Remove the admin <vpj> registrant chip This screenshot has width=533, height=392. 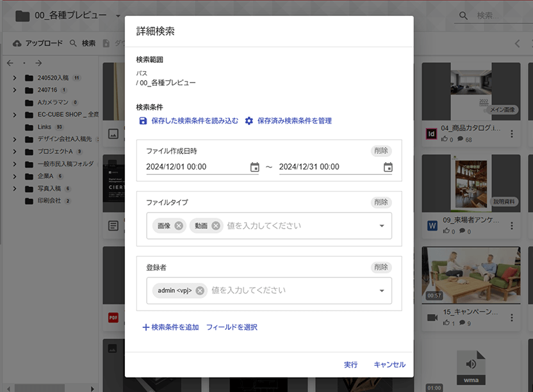(201, 291)
